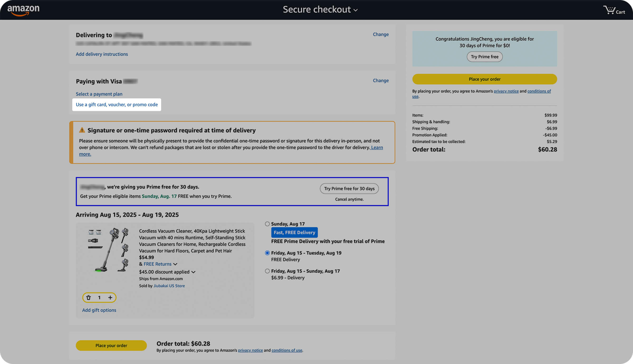Click the Ships from Amazon.com text

(x=161, y=279)
